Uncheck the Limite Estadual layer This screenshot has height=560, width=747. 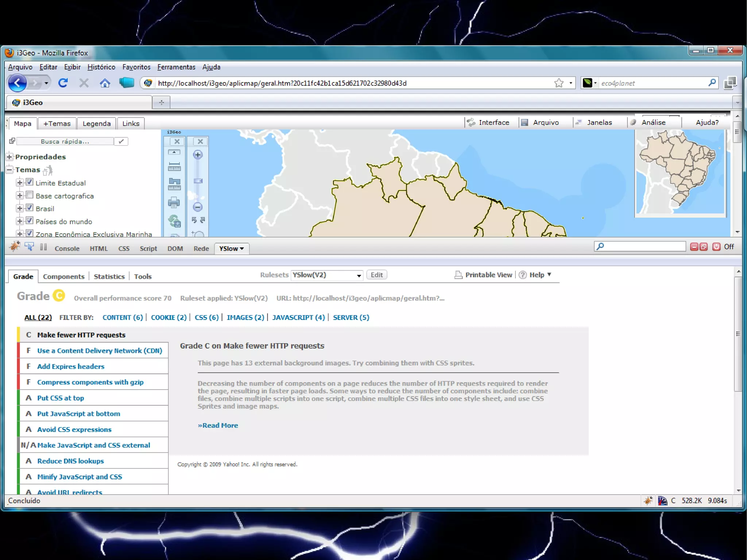(30, 182)
